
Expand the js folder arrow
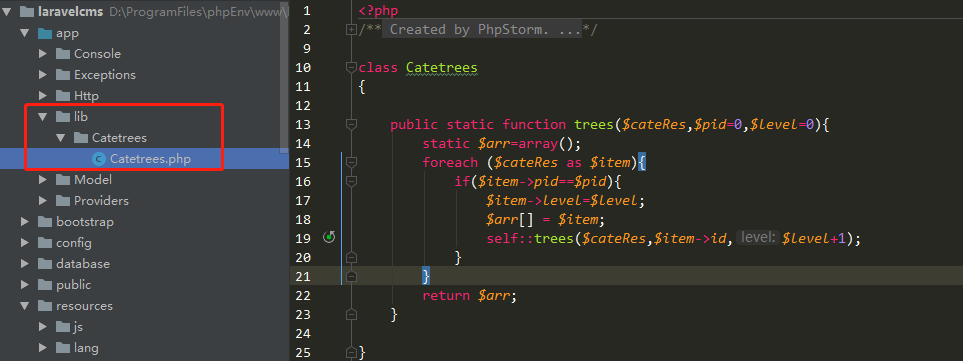click(x=42, y=327)
